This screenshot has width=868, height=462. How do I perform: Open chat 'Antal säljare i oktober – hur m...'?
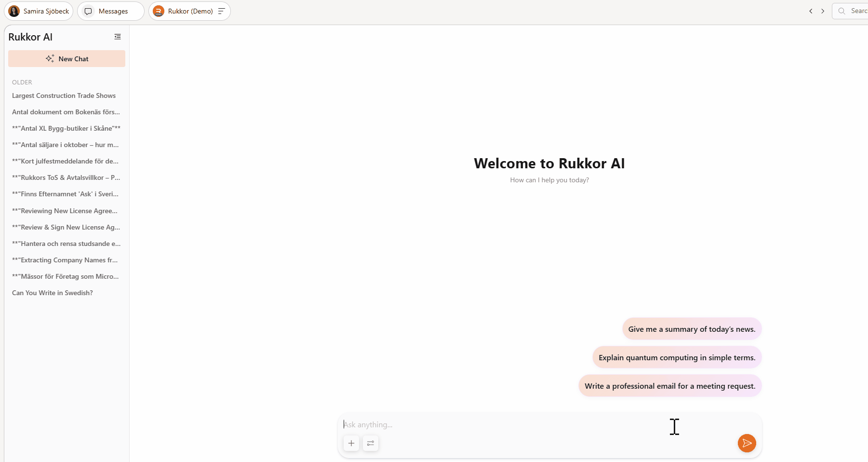67,145
